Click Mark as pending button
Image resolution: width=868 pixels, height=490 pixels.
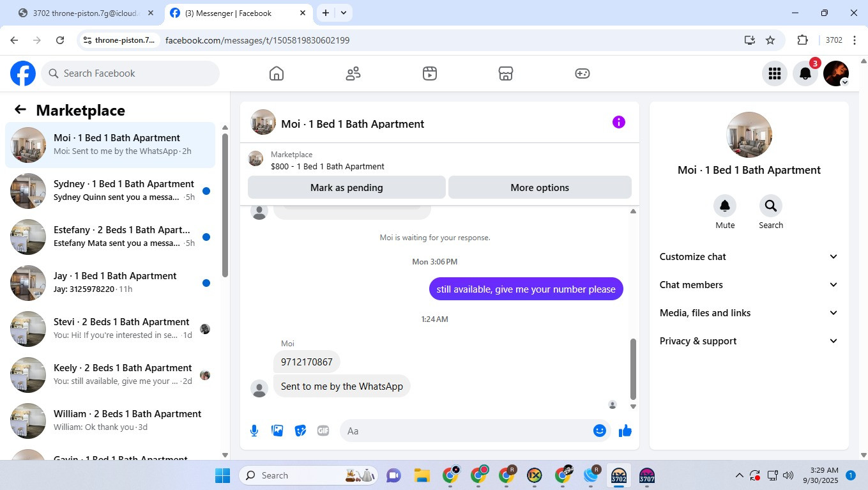click(x=347, y=188)
